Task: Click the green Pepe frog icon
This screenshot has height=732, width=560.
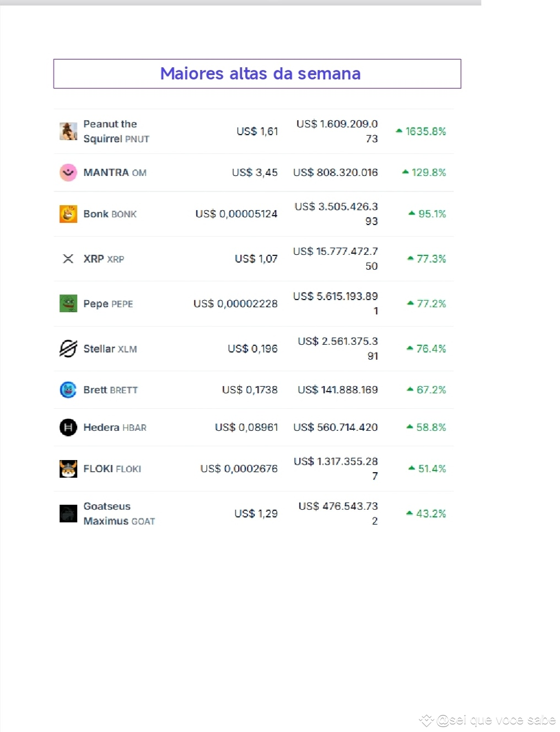Action: tap(68, 303)
